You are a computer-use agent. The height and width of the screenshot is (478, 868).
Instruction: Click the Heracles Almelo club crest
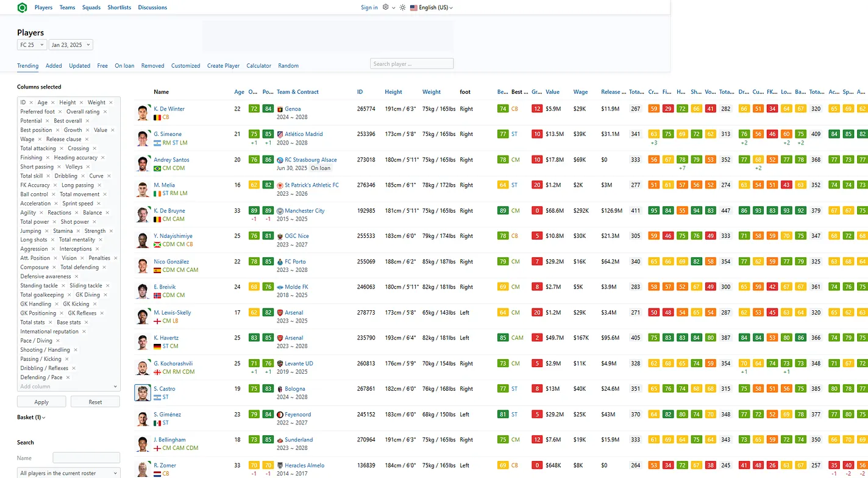click(280, 465)
